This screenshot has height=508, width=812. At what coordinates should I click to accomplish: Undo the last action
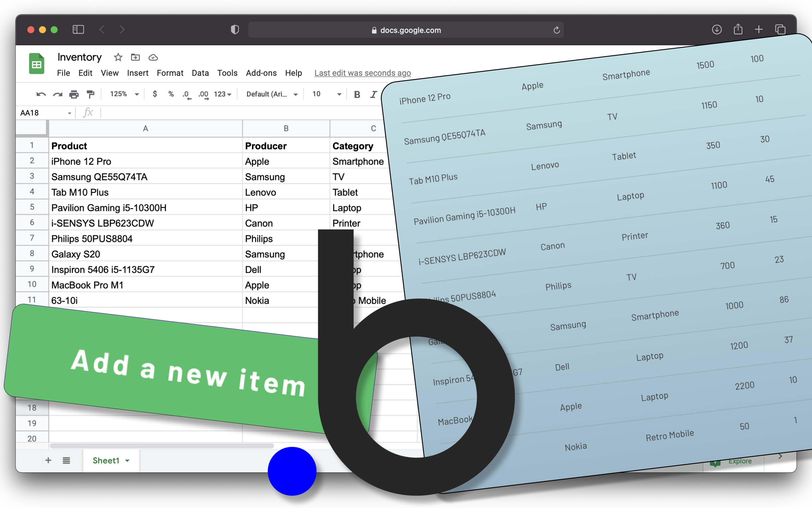[x=41, y=95]
